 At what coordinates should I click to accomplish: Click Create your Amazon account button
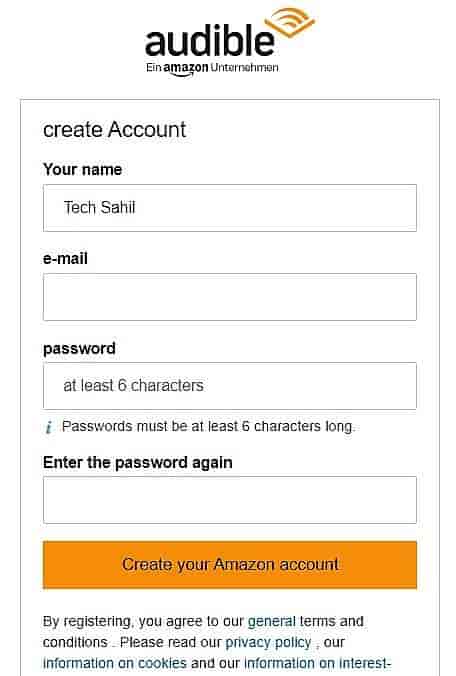[x=230, y=565]
